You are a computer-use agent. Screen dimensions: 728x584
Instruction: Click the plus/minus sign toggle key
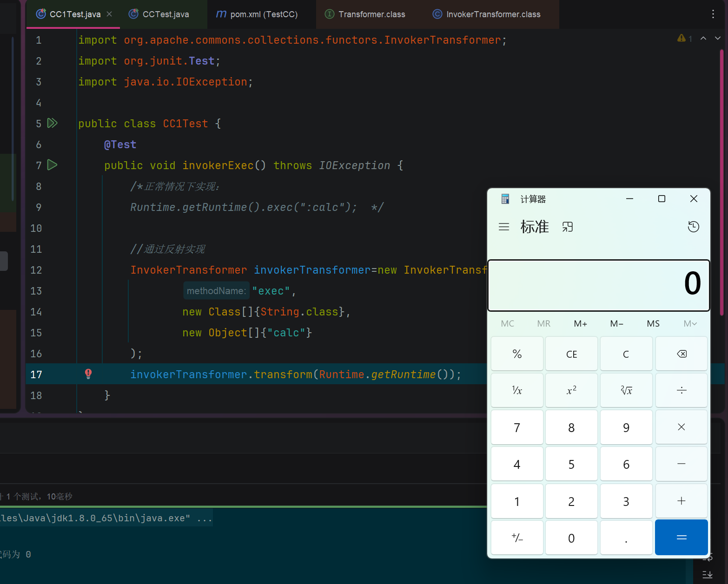click(x=517, y=538)
